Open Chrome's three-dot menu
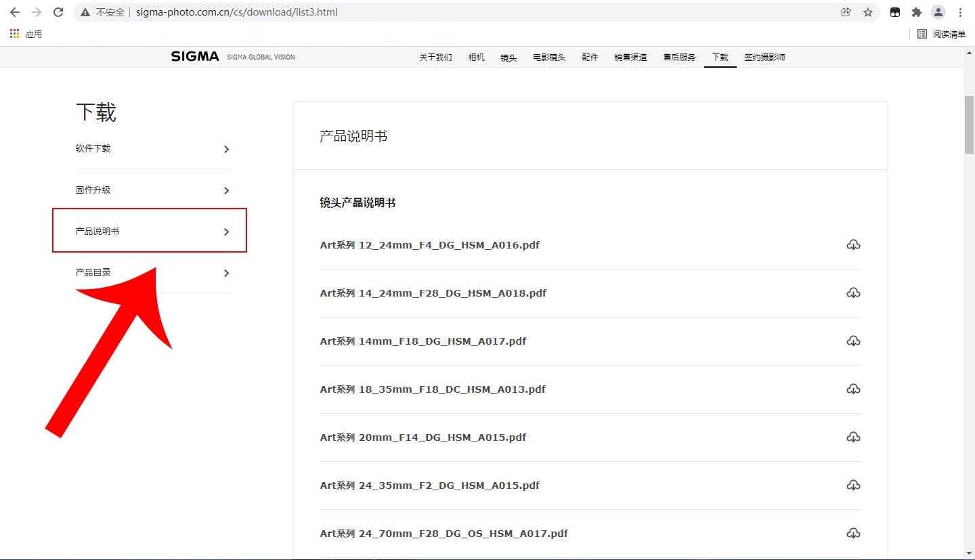The image size is (975, 560). (961, 12)
